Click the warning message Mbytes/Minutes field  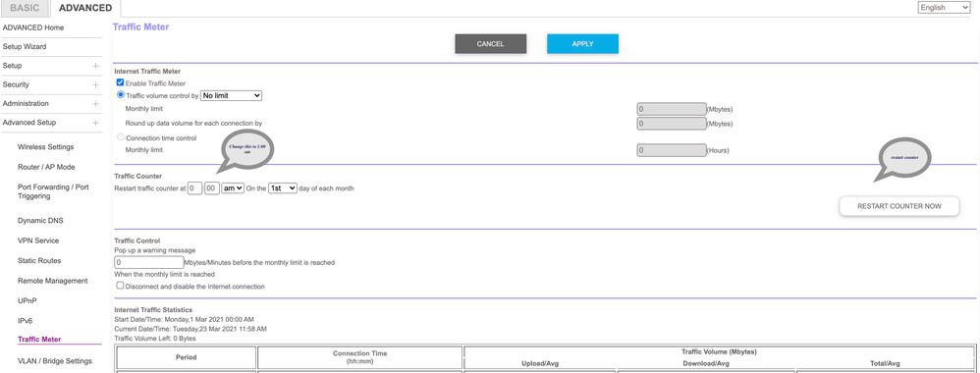pos(148,262)
